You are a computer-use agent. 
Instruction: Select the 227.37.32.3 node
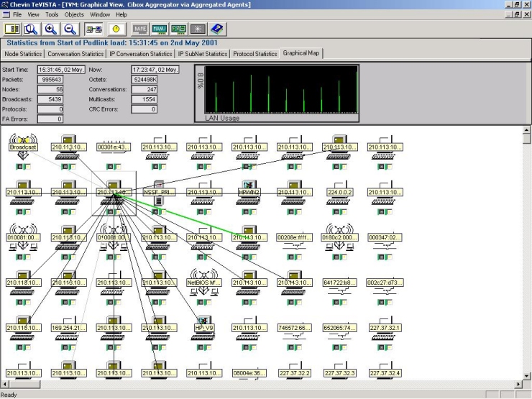[x=339, y=373]
